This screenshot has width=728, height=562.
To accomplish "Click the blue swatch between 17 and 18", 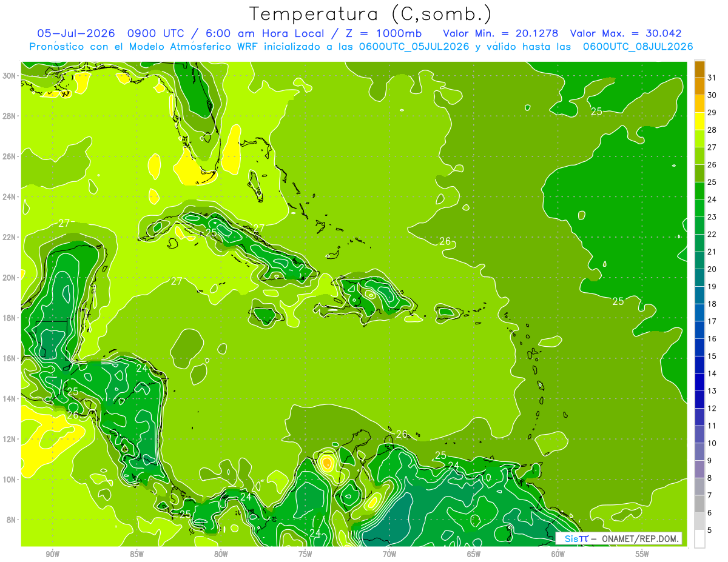I will click(699, 313).
